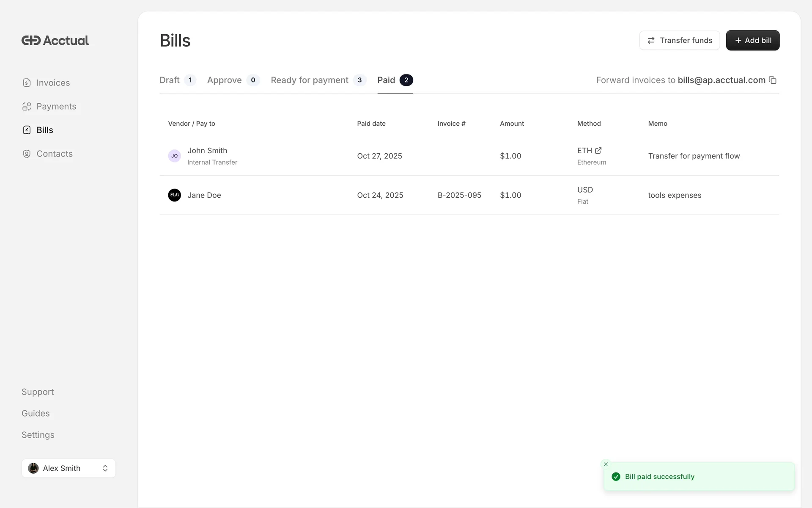
Task: Copy the bills forwarding email address
Action: (773, 80)
